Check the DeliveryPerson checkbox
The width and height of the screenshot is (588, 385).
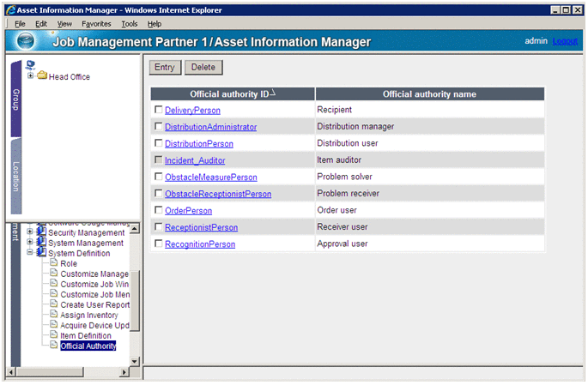point(158,111)
